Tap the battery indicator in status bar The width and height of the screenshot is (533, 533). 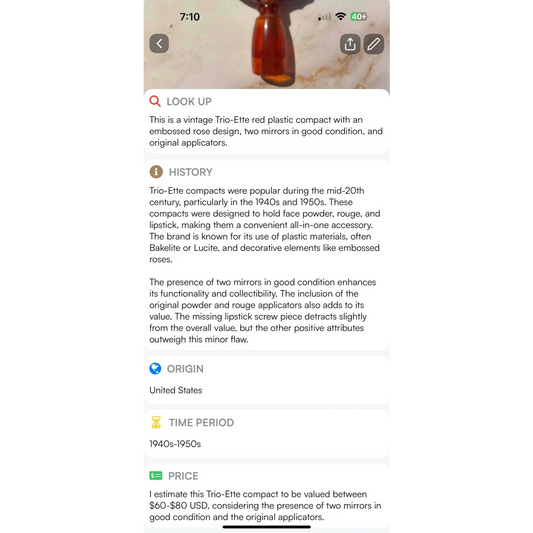pyautogui.click(x=359, y=16)
